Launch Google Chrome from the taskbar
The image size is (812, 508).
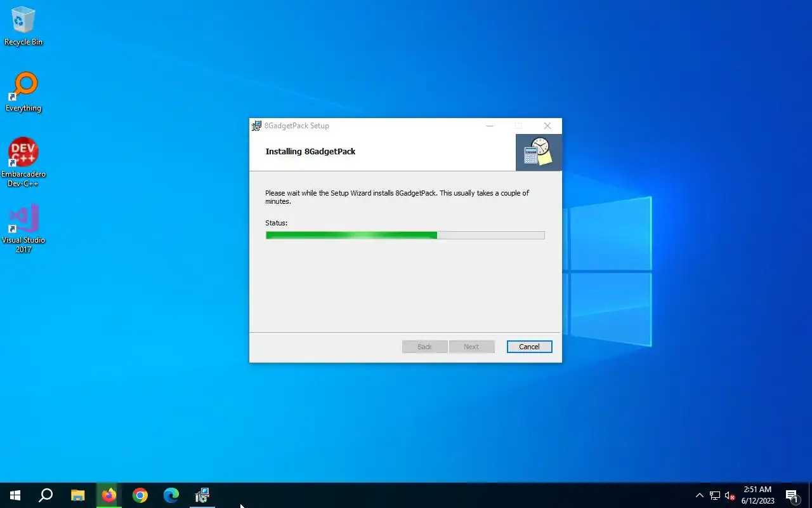pos(140,495)
